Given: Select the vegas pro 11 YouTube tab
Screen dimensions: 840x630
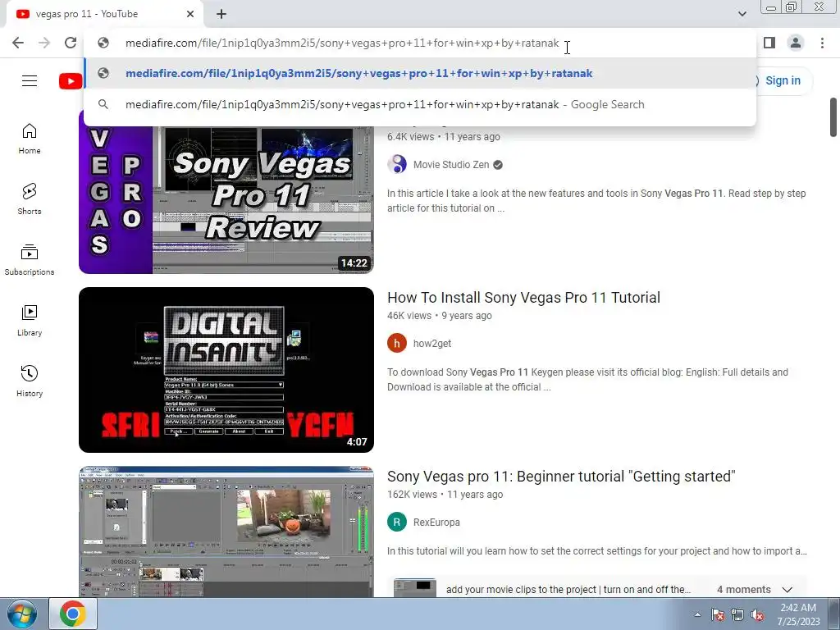Looking at the screenshot, I should [x=104, y=14].
